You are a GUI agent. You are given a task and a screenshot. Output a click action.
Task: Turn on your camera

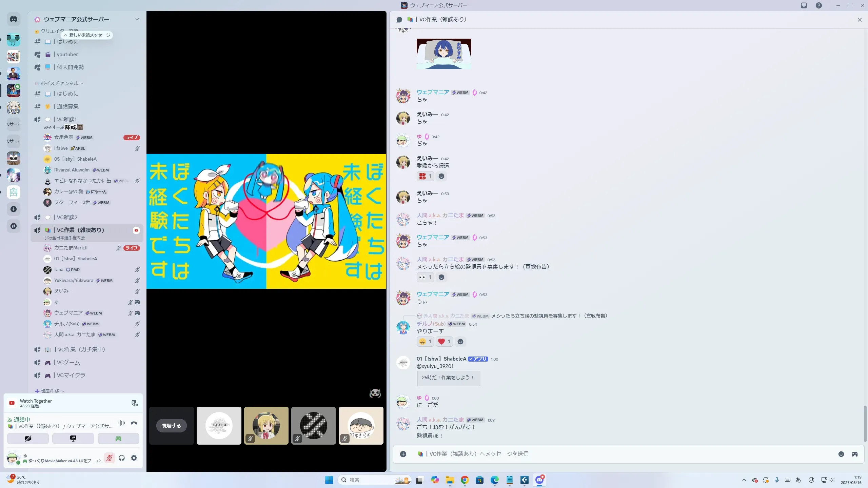click(28, 439)
